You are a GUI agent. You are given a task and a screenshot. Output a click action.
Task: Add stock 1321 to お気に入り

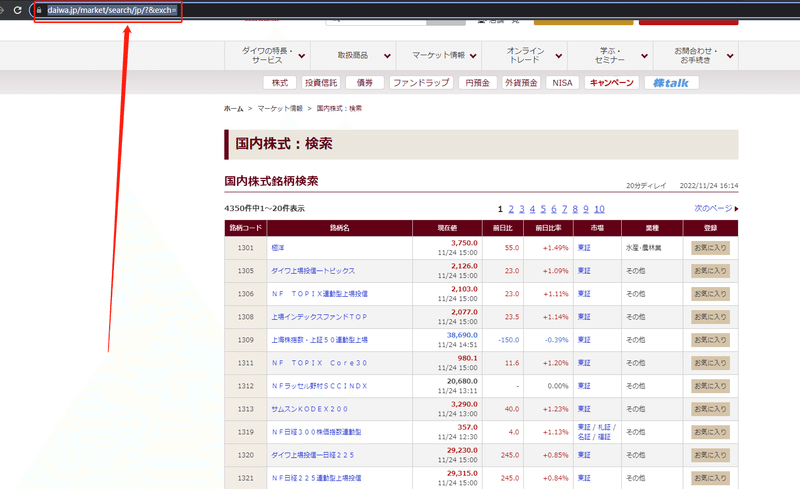point(710,478)
